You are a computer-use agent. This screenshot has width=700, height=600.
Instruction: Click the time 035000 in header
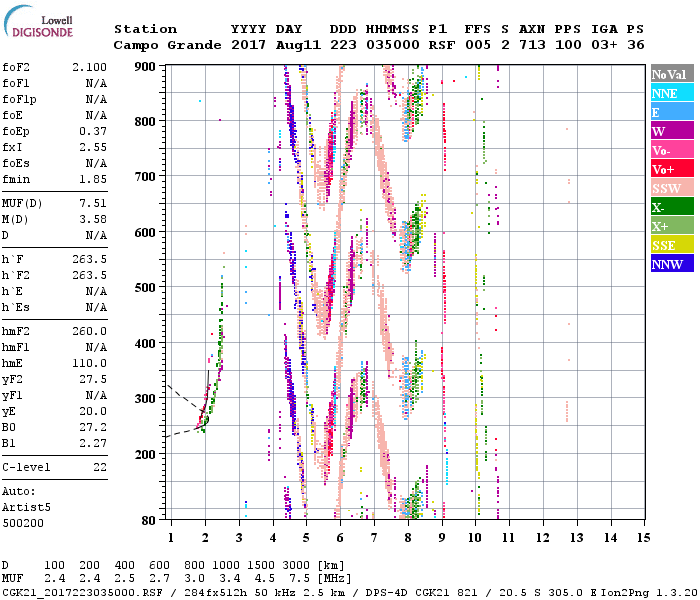tap(393, 45)
